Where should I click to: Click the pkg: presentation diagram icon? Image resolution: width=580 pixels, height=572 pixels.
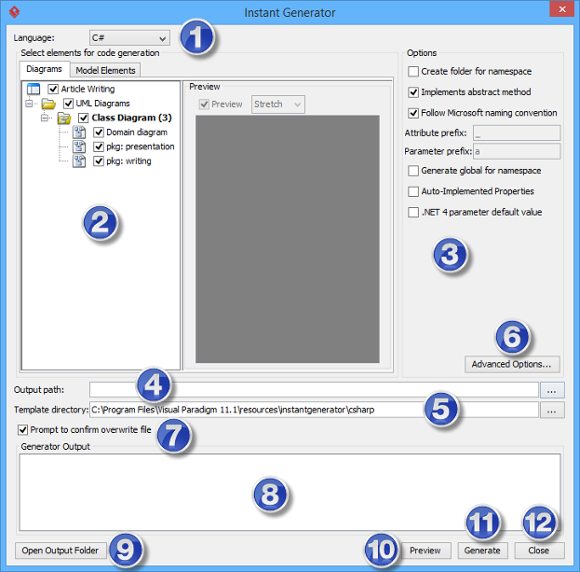[x=79, y=147]
